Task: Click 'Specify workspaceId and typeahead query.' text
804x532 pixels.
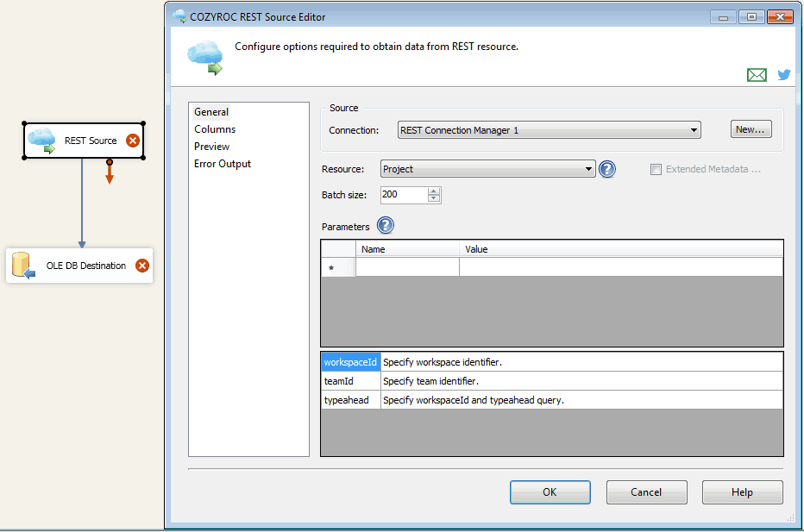Action: click(x=474, y=400)
